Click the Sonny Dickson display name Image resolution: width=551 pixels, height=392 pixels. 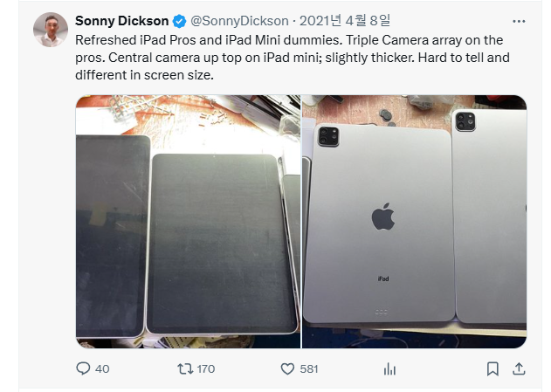coord(122,21)
